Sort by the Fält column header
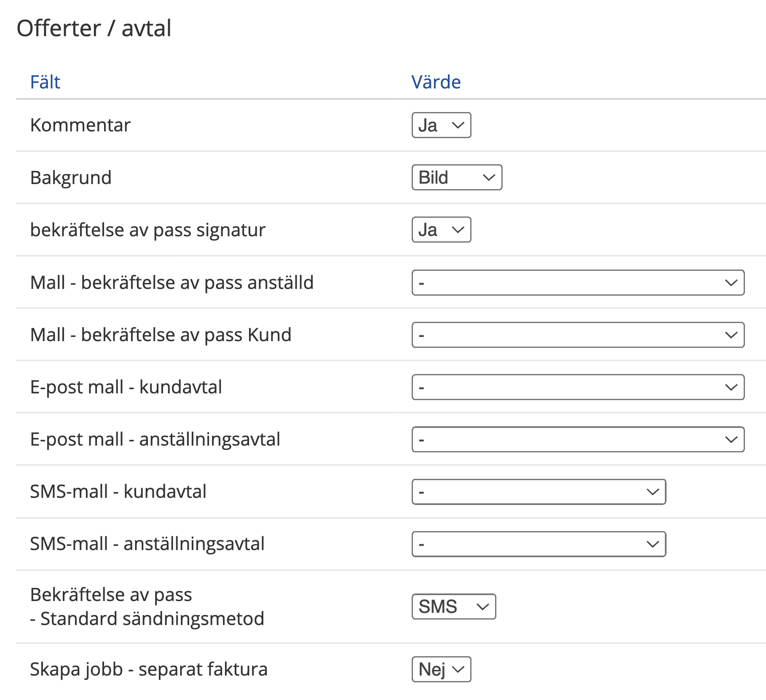Image resolution: width=766 pixels, height=700 pixels. (45, 82)
